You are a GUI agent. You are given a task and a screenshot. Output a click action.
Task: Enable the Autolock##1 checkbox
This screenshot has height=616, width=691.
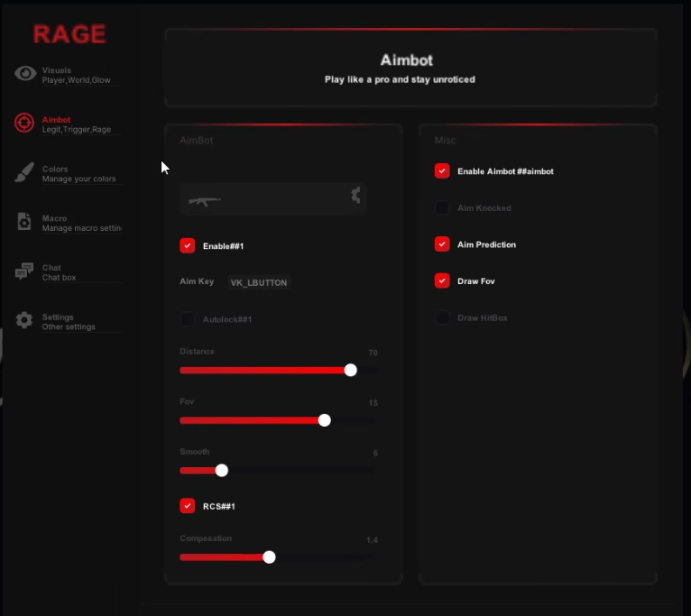click(188, 319)
